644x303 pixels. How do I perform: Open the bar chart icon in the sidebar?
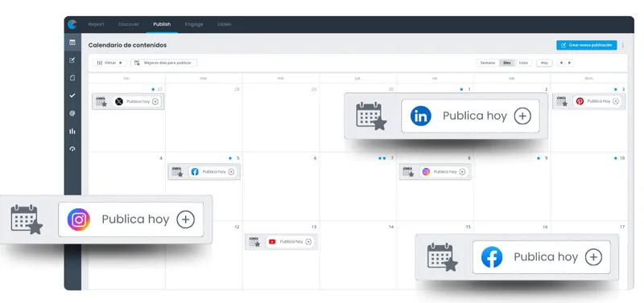[x=72, y=131]
